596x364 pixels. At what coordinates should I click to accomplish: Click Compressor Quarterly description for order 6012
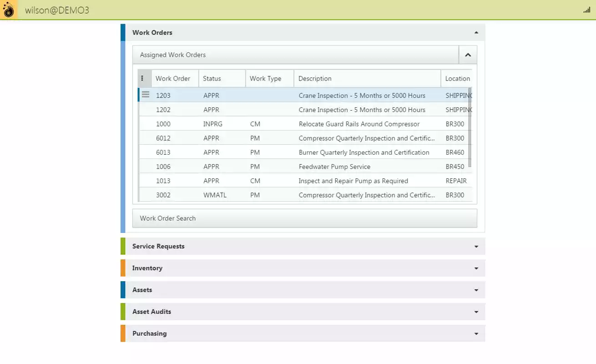coord(367,138)
